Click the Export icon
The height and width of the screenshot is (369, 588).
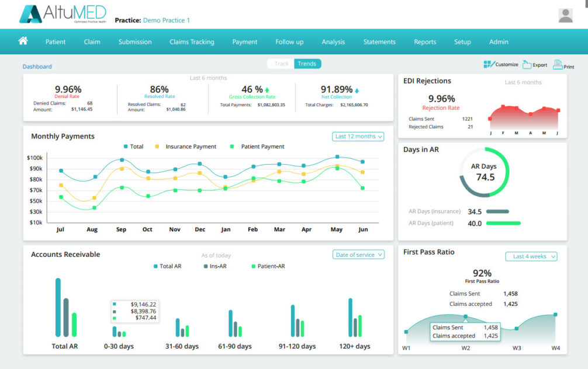pos(535,64)
